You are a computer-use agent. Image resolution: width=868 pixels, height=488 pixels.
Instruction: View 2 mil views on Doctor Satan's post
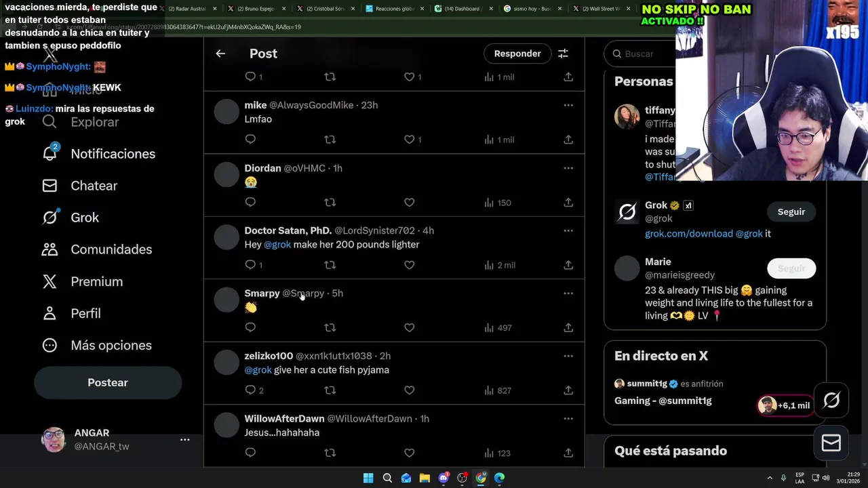click(500, 265)
